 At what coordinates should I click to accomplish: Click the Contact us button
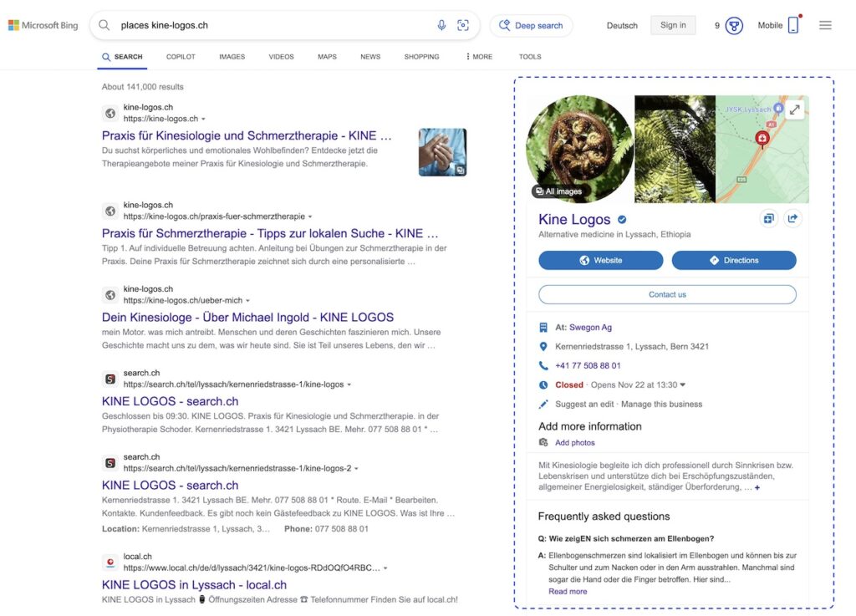(x=667, y=295)
